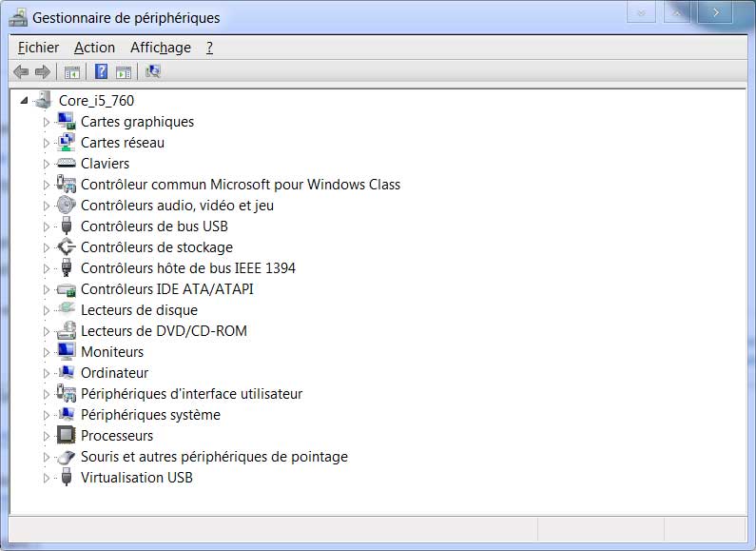Click the Processeurs chip icon
756x551 pixels.
point(66,435)
